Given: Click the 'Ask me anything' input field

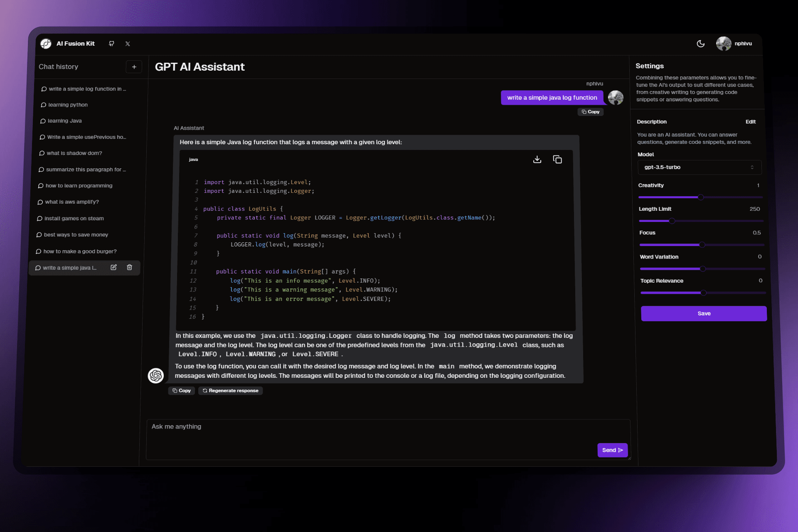Looking at the screenshot, I should tap(388, 439).
